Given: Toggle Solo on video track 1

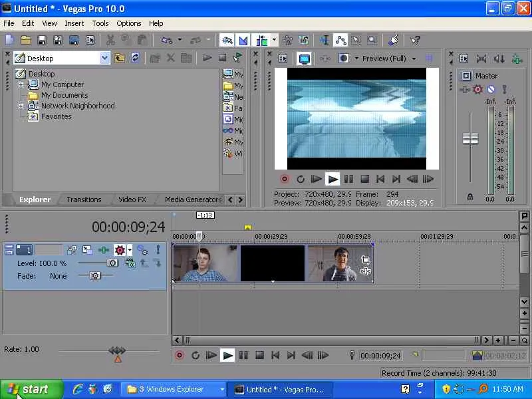Looking at the screenshot, I should tap(158, 251).
